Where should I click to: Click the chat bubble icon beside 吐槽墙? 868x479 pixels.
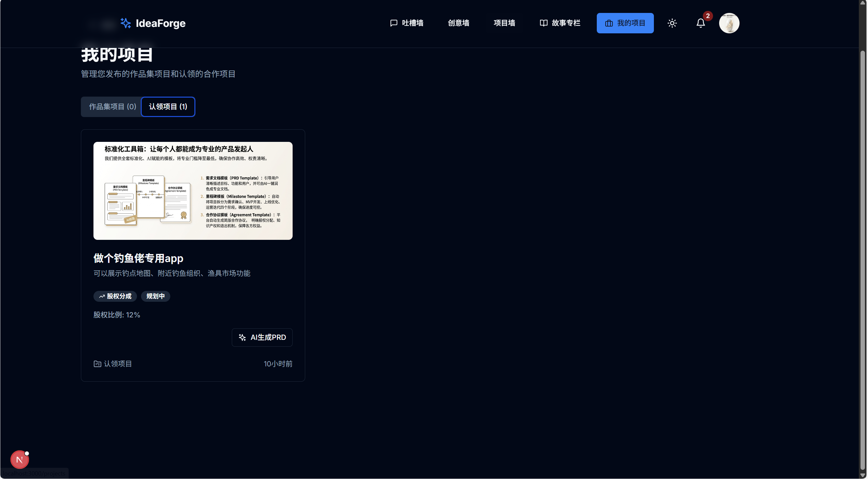[394, 23]
